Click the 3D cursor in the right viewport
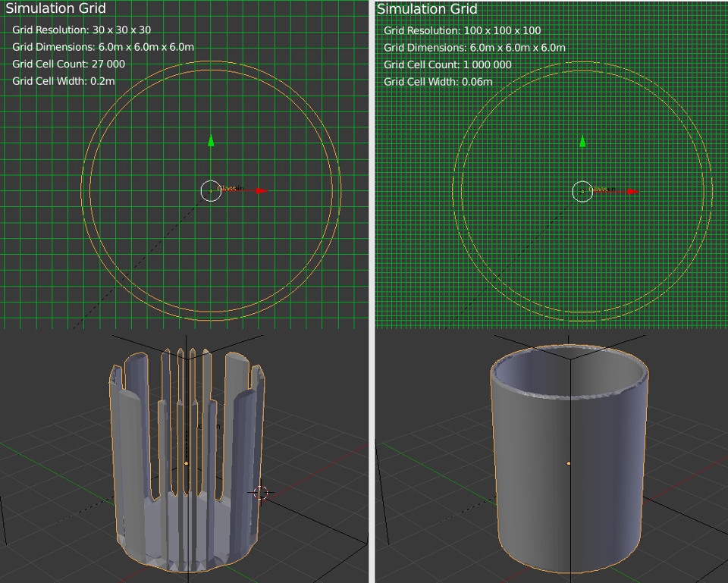Viewport: 728px width, 583px height. pos(582,193)
